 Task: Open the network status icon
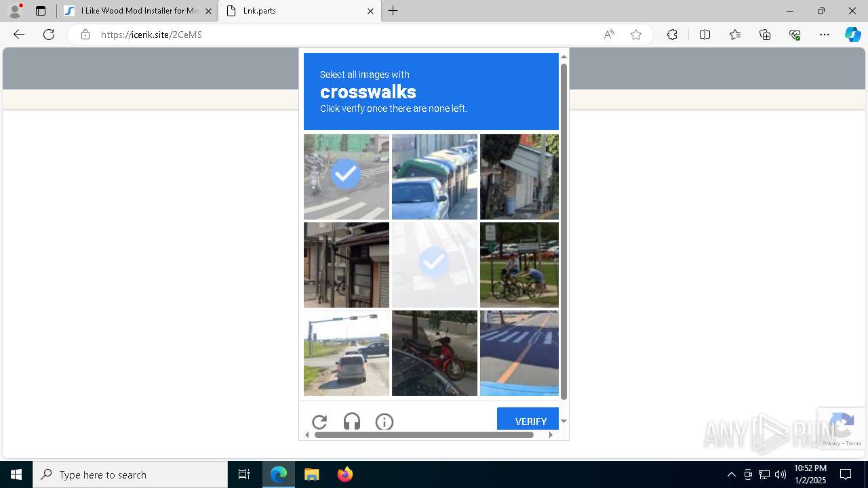(x=764, y=474)
